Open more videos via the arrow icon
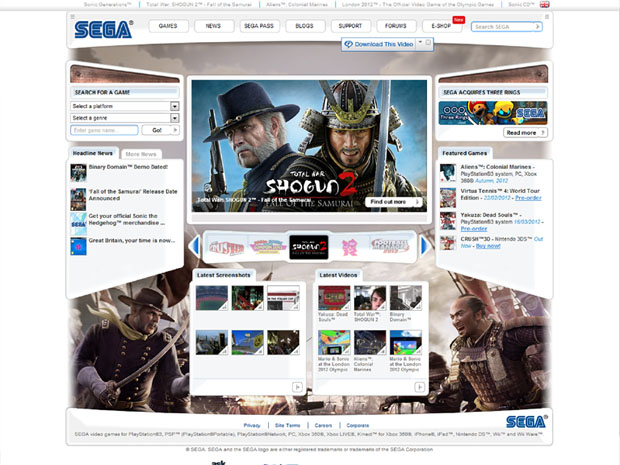This screenshot has height=465, width=620. (420, 387)
